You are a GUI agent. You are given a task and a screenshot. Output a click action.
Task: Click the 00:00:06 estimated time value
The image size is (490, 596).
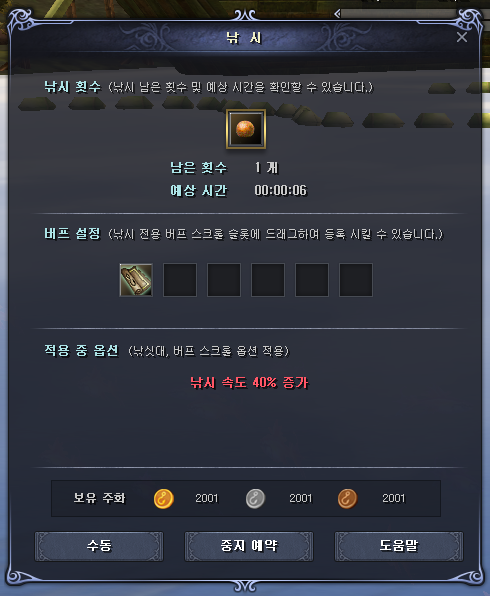281,190
